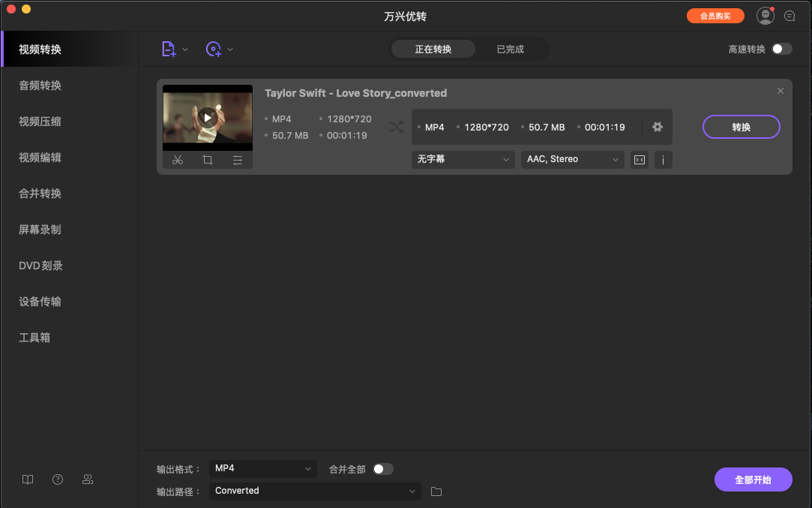Open output settings gear for the conversion task

[x=657, y=127]
